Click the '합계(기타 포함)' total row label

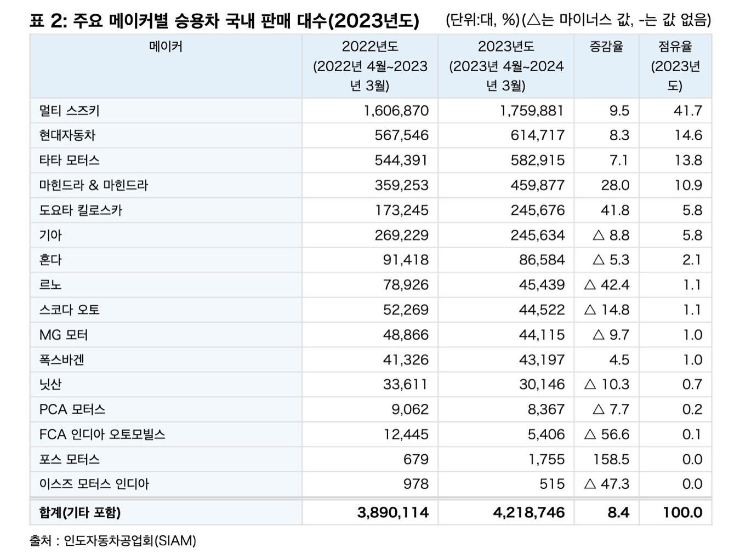click(79, 513)
